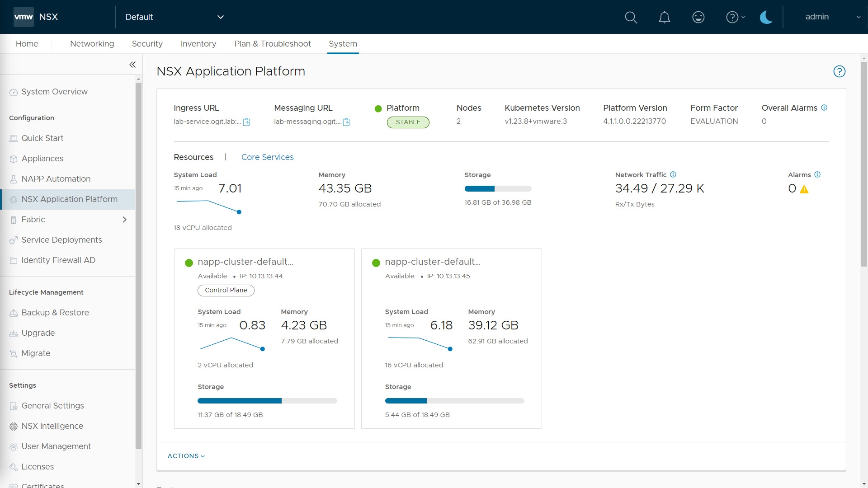Click the alarms warning triangle
Screen dimensions: 868x488
[804, 189]
